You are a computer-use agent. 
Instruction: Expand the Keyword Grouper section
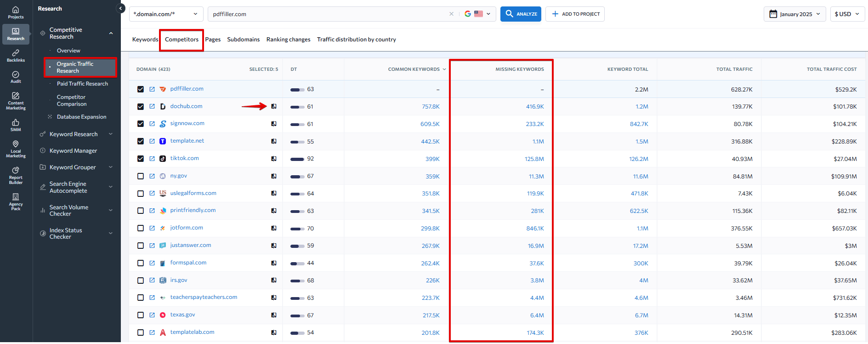click(111, 167)
